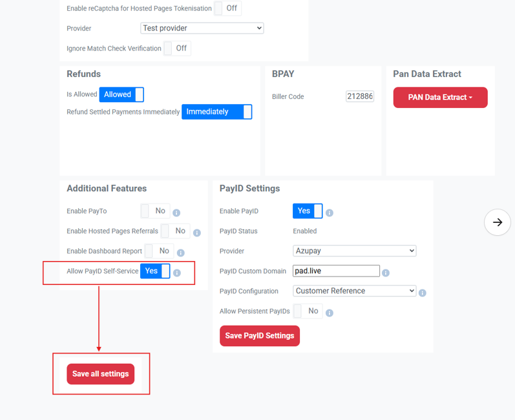
Task: Open the PAN Data Extract menu button
Action: click(x=440, y=98)
